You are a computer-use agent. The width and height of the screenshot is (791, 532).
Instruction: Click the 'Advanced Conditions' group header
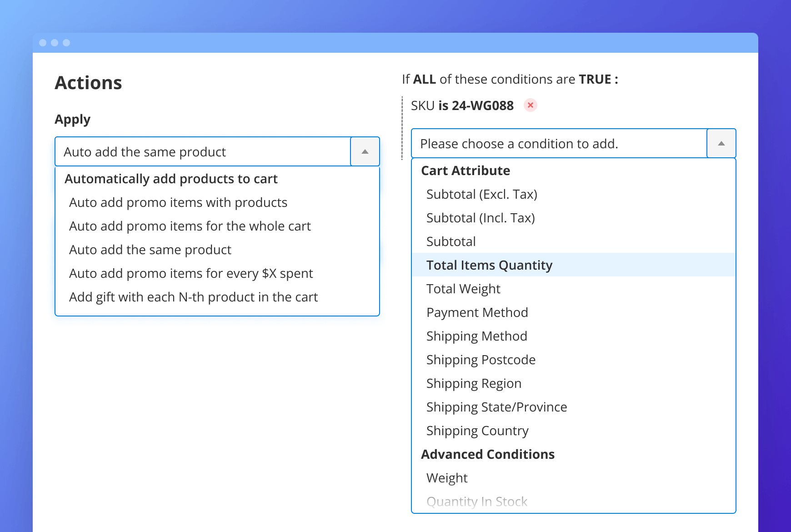(488, 454)
